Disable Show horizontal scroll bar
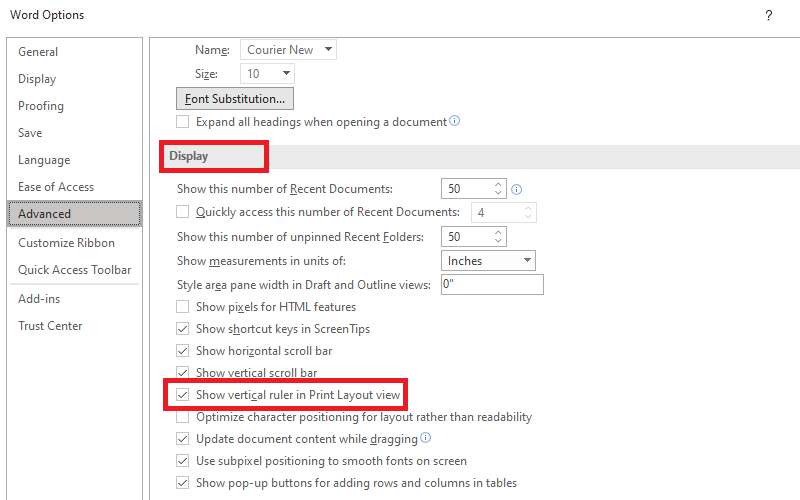Viewport: 800px width, 500px height. (183, 351)
